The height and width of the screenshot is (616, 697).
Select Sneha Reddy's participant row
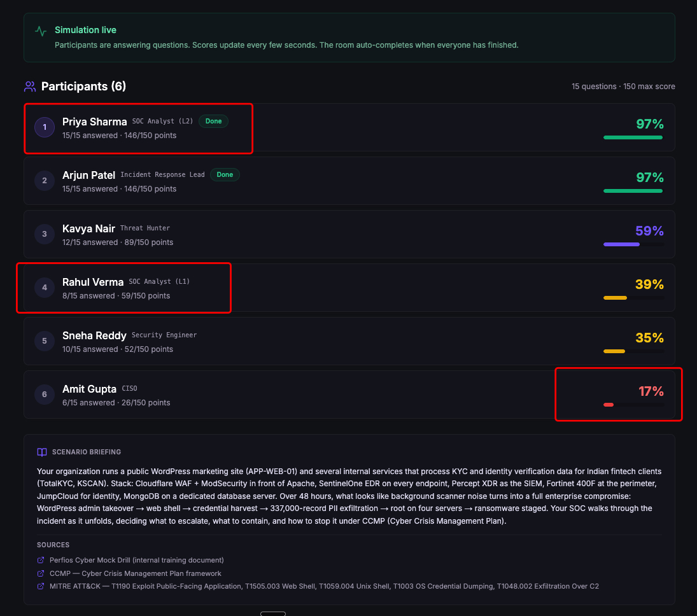click(349, 340)
